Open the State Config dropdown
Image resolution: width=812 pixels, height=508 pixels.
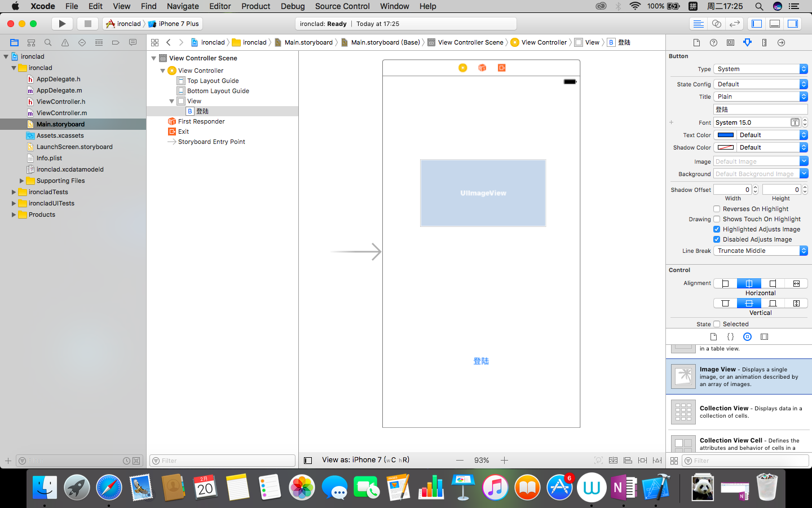click(x=761, y=84)
